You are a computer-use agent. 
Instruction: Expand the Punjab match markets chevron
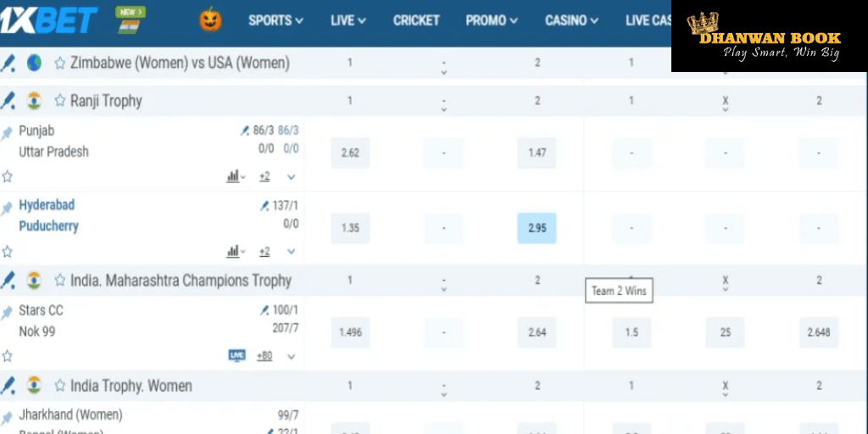tap(291, 177)
